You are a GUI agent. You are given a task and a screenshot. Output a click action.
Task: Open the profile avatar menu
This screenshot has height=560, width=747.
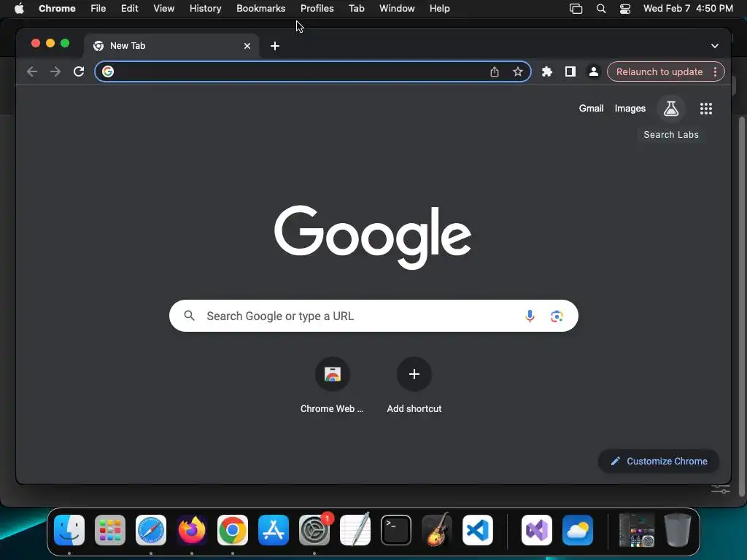pos(594,71)
